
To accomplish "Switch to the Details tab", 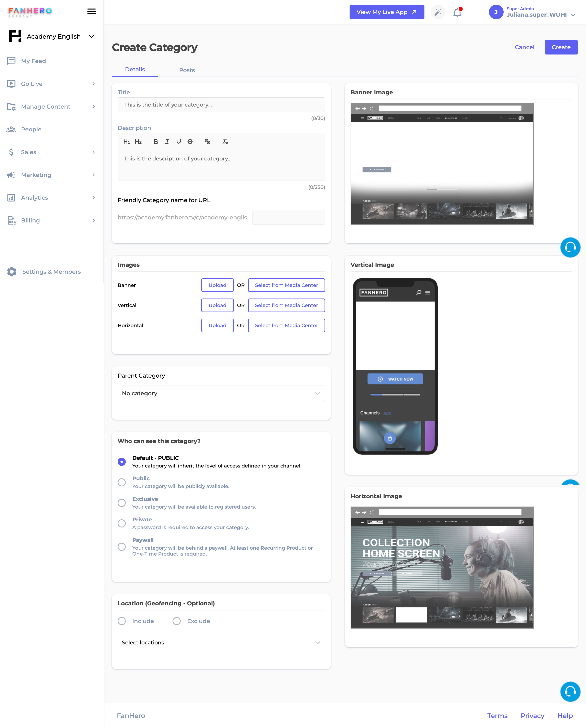I will point(135,70).
